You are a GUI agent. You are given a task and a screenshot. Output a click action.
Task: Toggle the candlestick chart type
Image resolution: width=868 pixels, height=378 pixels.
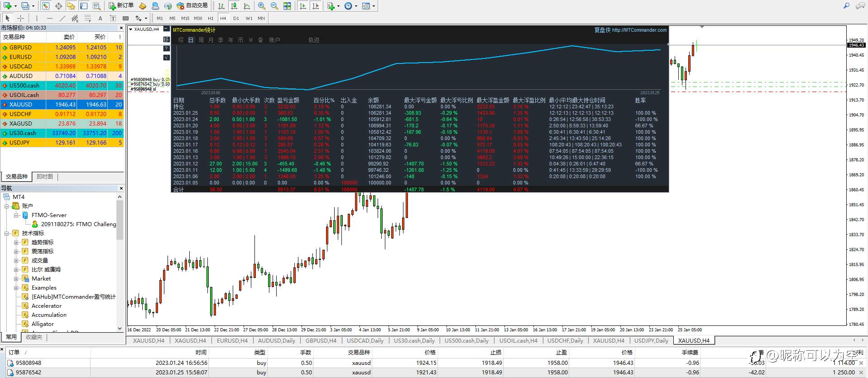(x=234, y=6)
